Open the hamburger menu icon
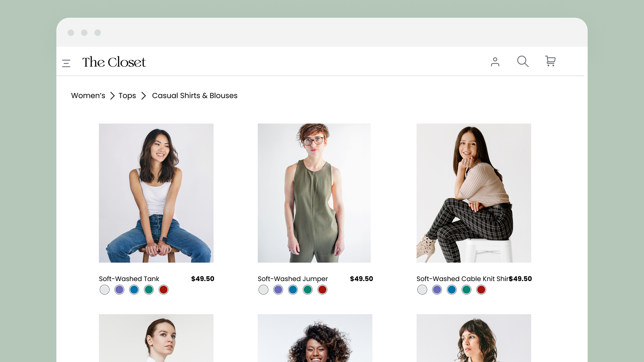This screenshot has height=362, width=644. [66, 63]
